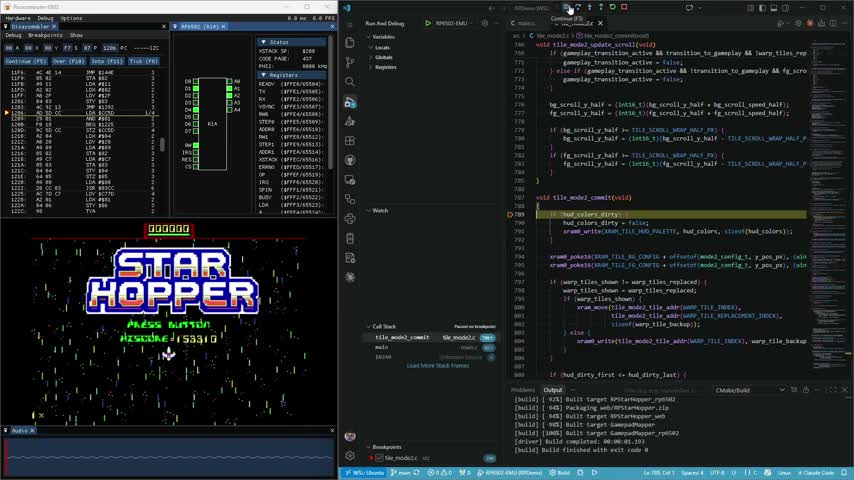Click the WSL: Ubuntu remote indicator
The height and width of the screenshot is (480, 854).
(x=364, y=473)
